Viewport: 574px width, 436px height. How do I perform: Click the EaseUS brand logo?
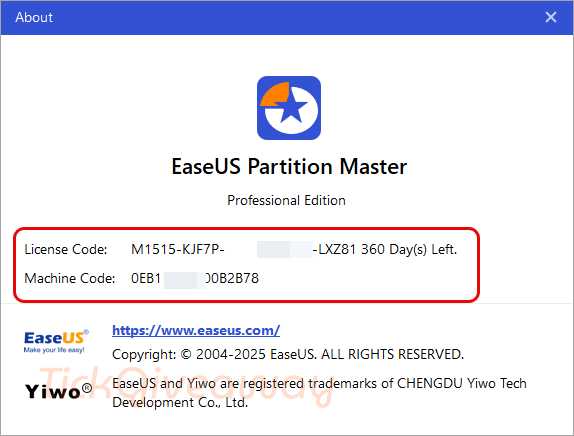point(56,341)
